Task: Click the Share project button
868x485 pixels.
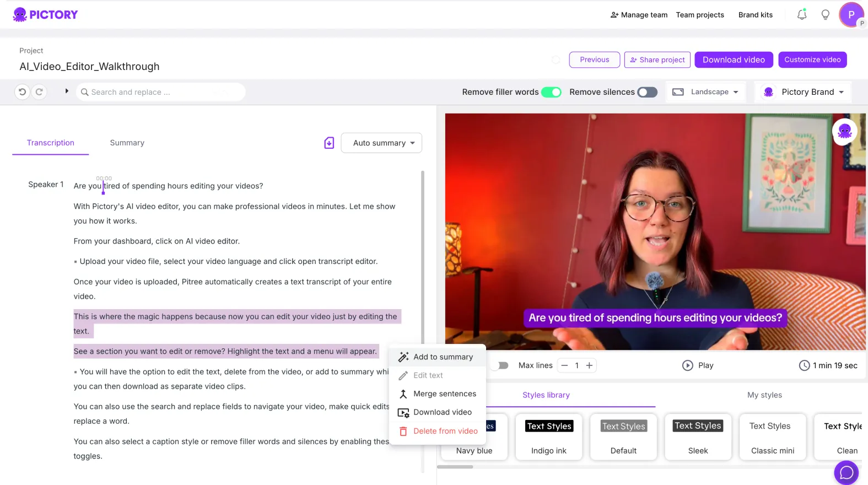Action: pos(657,60)
